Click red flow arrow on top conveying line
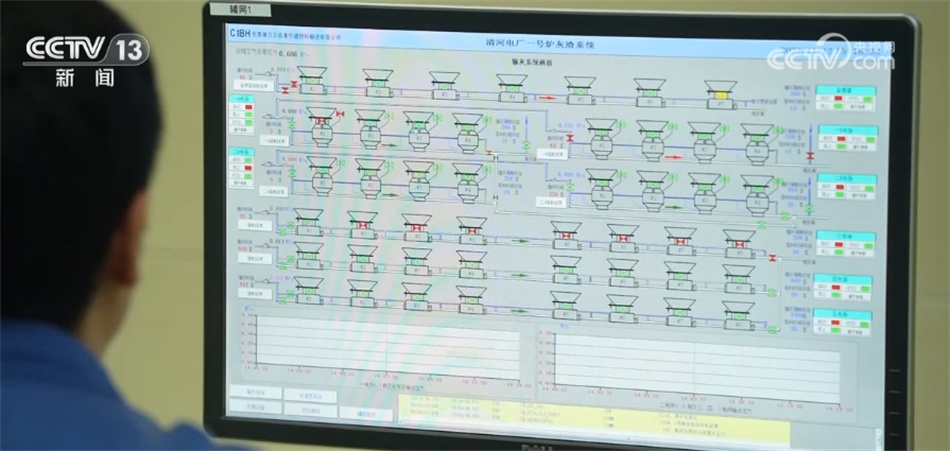This screenshot has width=950, height=451. point(547,98)
